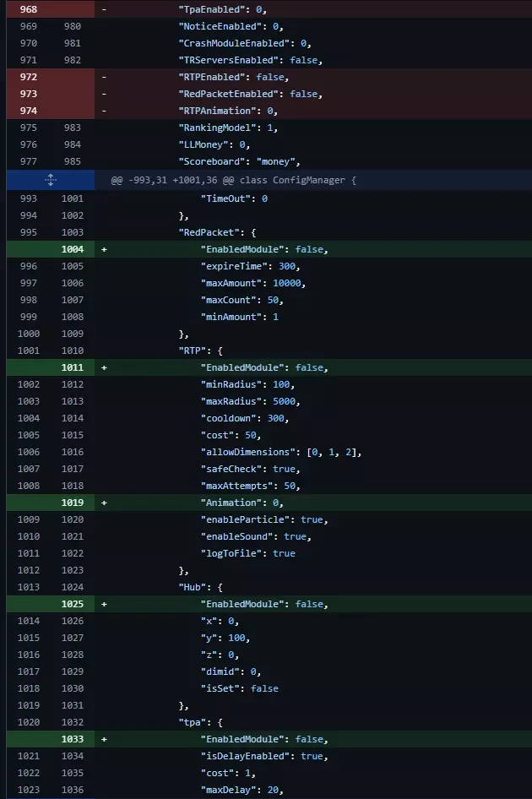Select the line '"isSet": false'
The height and width of the screenshot is (799, 532).
coord(239,688)
